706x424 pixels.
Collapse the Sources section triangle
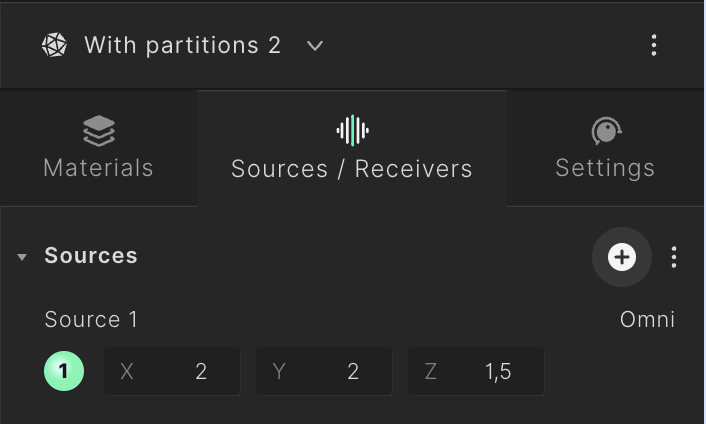pos(22,257)
